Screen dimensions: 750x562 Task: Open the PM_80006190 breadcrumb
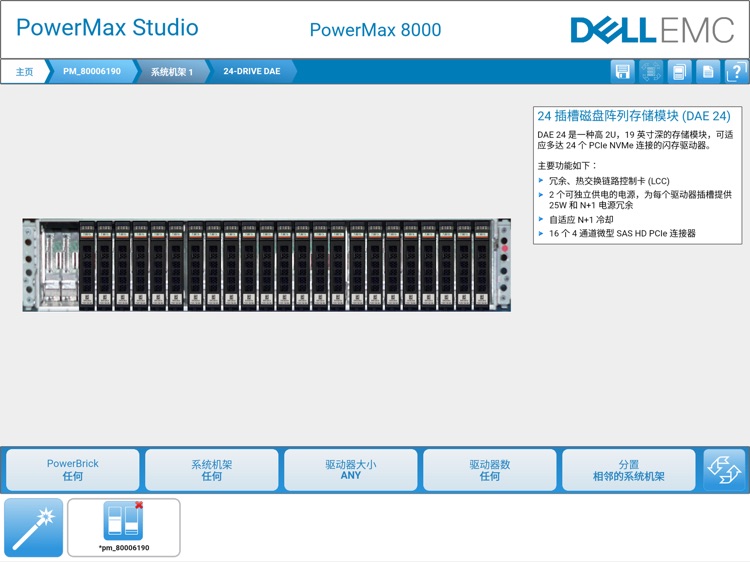coord(91,72)
